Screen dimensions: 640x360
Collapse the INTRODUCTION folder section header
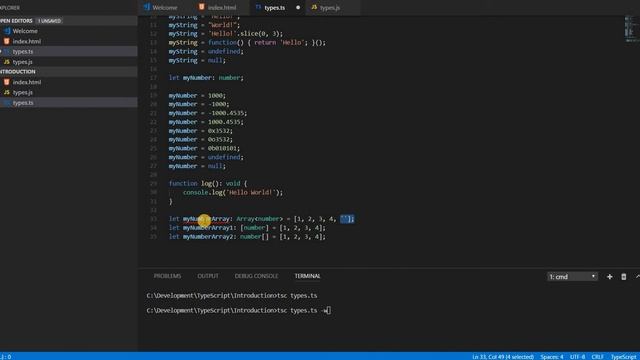(x=69, y=71)
